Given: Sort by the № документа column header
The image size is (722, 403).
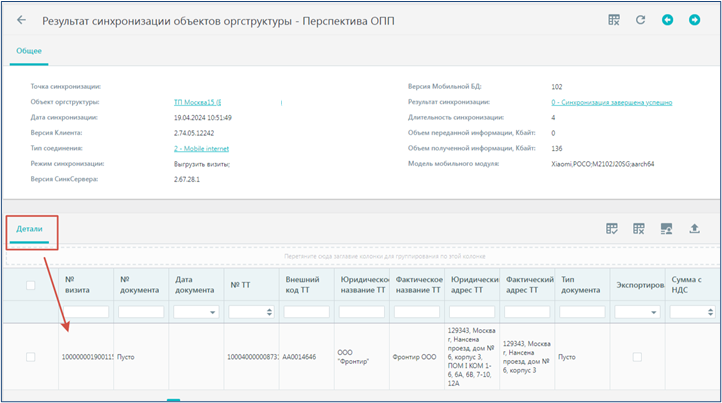Looking at the screenshot, I should click(141, 285).
